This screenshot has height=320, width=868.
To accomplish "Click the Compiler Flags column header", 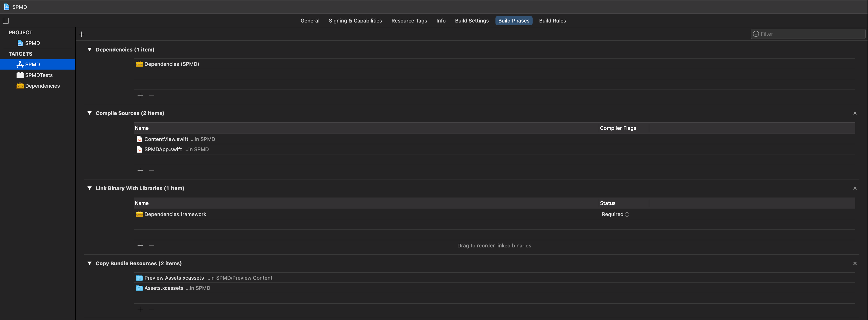I will 618,128.
